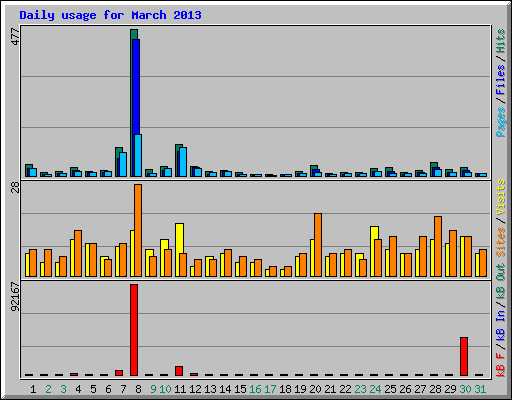The image size is (512, 400).
Task: Click the 'Daily usage for March 2013' title
Action: pos(110,15)
